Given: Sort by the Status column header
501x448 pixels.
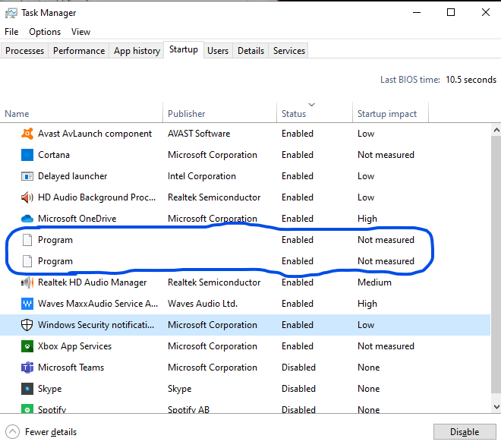Looking at the screenshot, I should (x=315, y=114).
